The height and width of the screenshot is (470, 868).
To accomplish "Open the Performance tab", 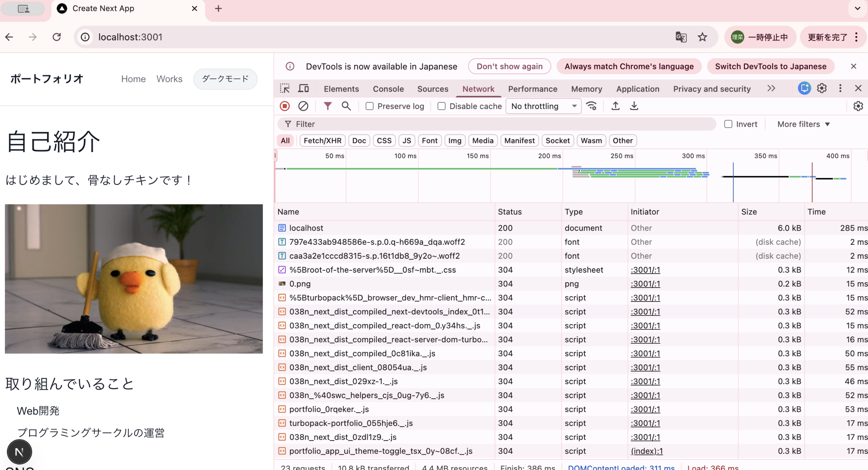I will coord(532,89).
